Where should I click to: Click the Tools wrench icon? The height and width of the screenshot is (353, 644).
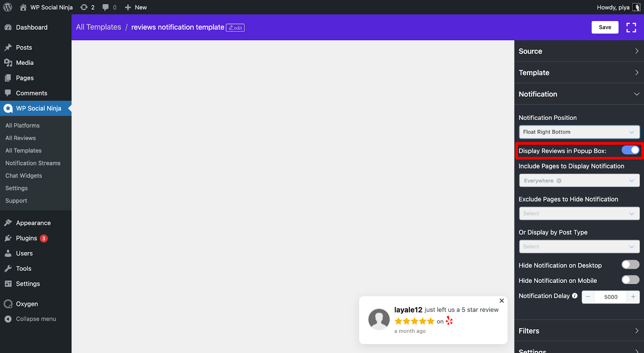(x=8, y=268)
